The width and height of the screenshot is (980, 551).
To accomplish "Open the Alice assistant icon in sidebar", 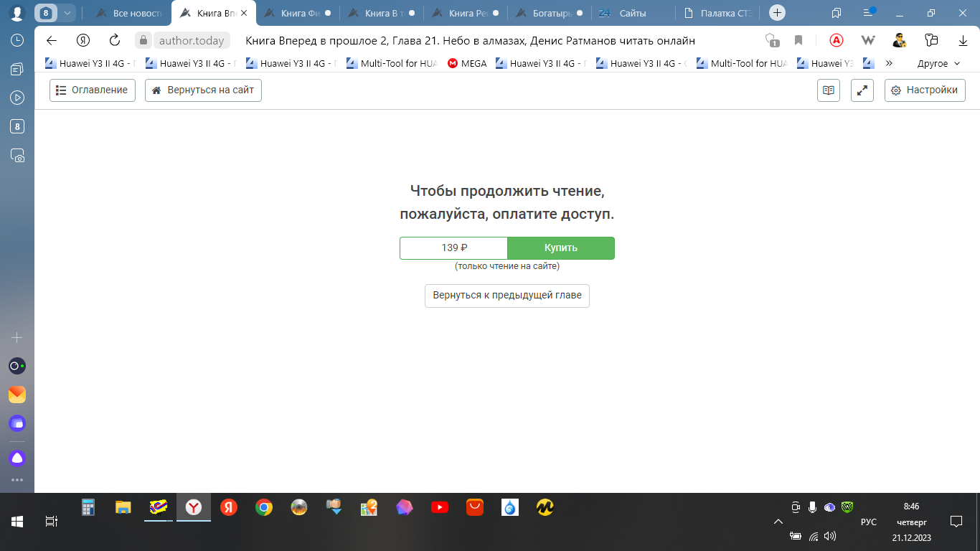I will pyautogui.click(x=17, y=458).
